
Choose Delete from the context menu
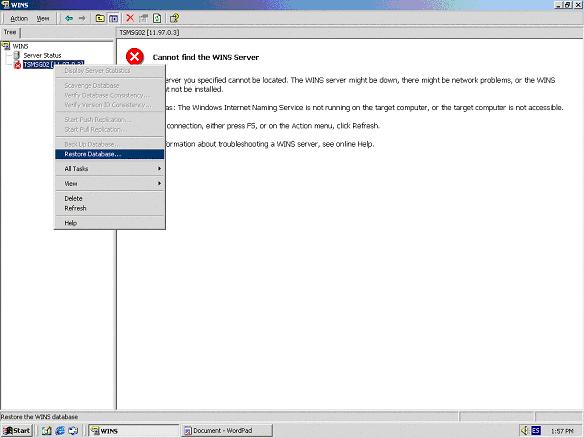point(110,199)
